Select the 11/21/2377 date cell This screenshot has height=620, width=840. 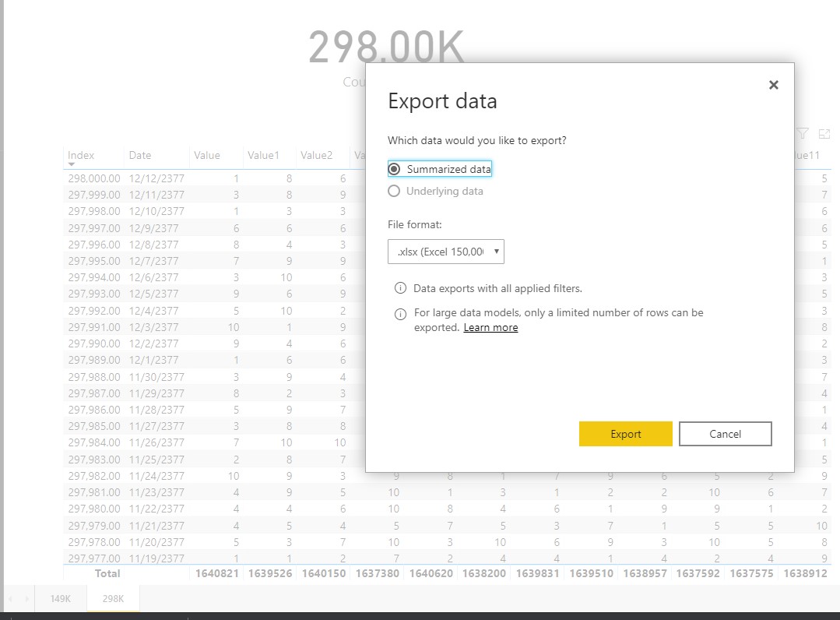click(x=156, y=526)
